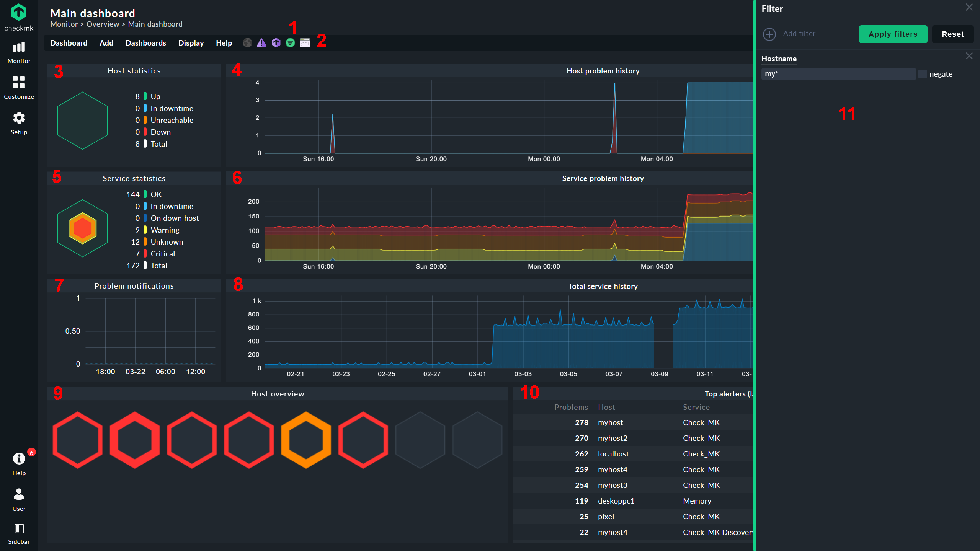Click the purple host status icon in toolbar

[277, 43]
